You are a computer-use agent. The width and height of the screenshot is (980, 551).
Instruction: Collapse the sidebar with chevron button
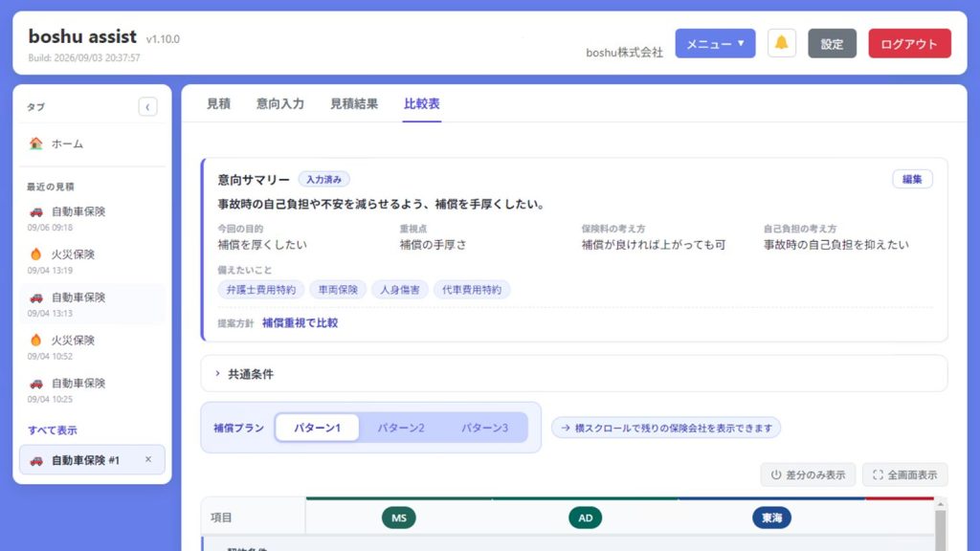(147, 107)
